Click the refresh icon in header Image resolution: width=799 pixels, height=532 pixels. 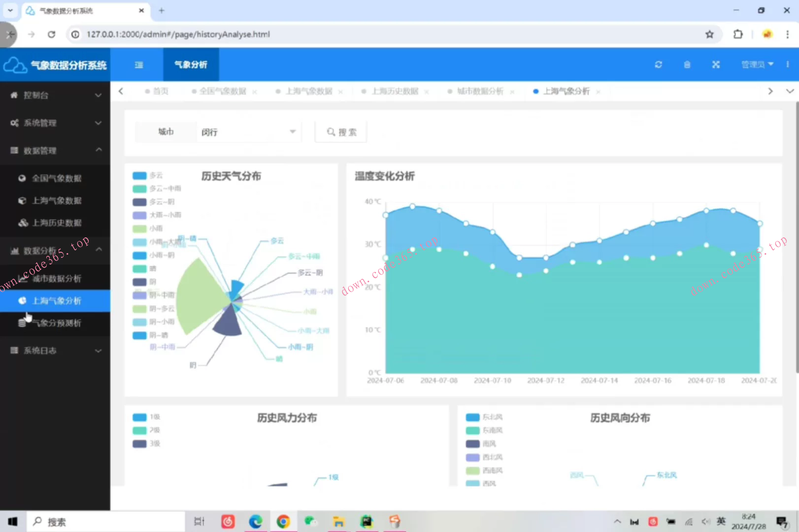click(x=658, y=65)
